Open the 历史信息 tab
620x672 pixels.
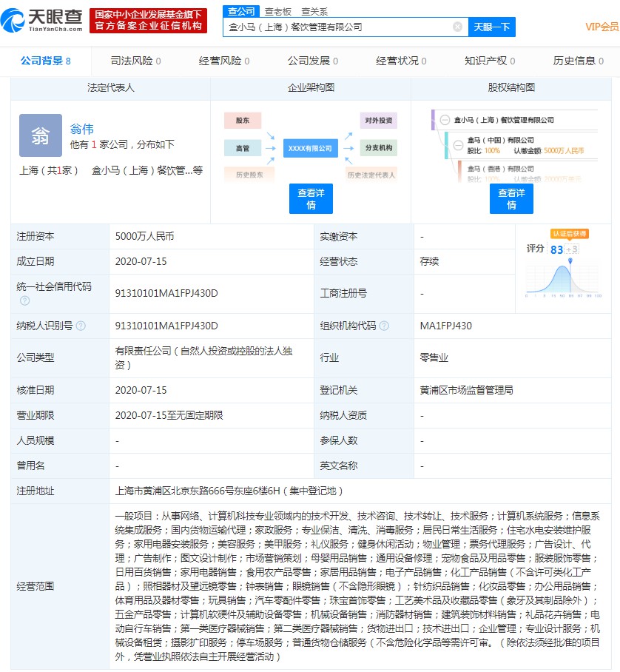578,61
